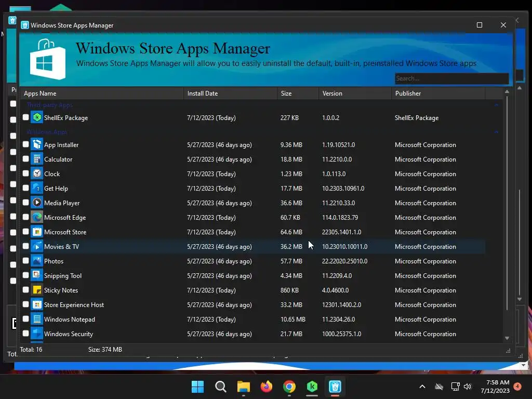
Task: Click the cloud sync icon in system tray
Action: tap(439, 387)
